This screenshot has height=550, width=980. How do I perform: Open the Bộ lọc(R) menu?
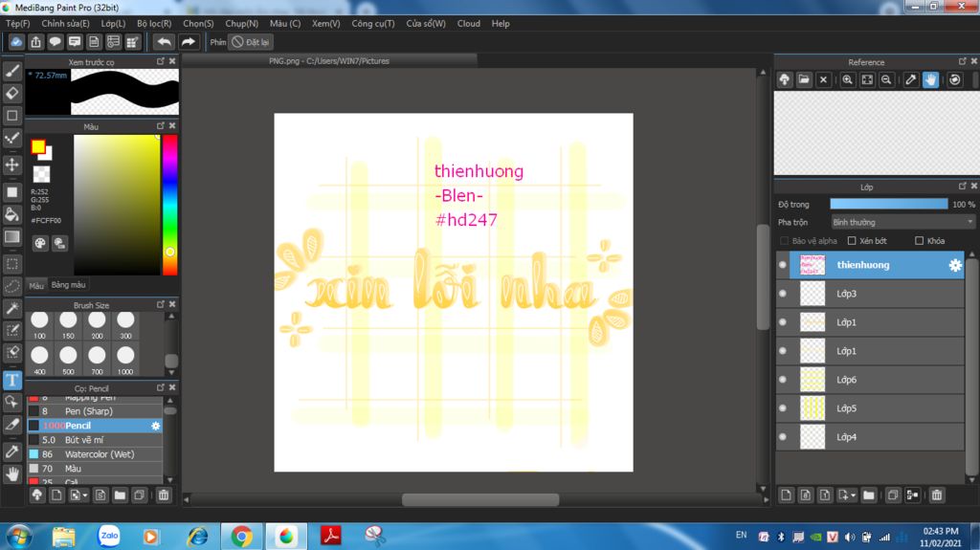pos(154,23)
